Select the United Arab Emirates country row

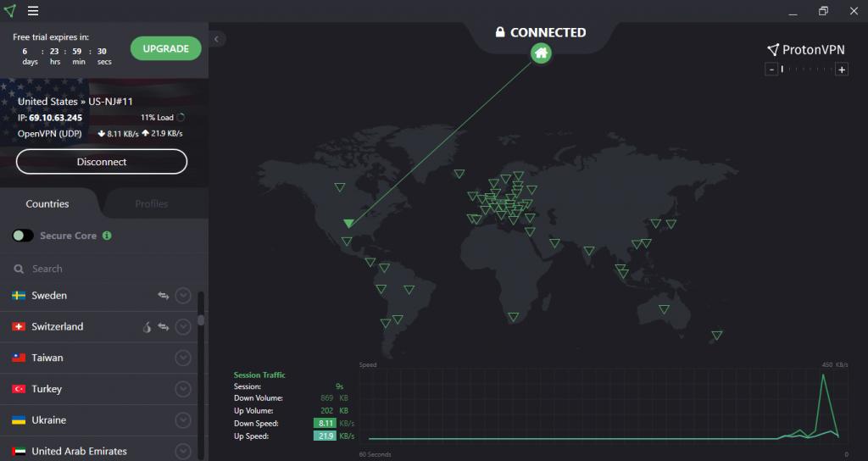click(98, 451)
